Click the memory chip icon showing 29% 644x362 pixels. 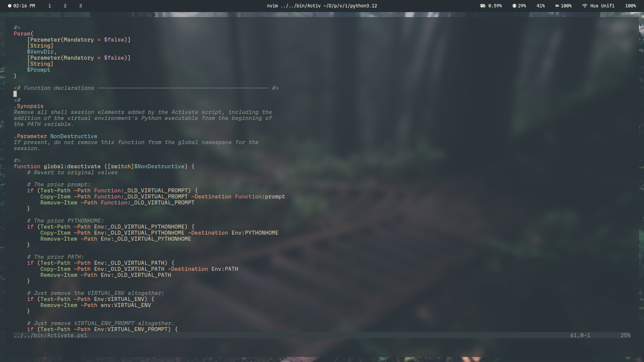pyautogui.click(x=514, y=6)
